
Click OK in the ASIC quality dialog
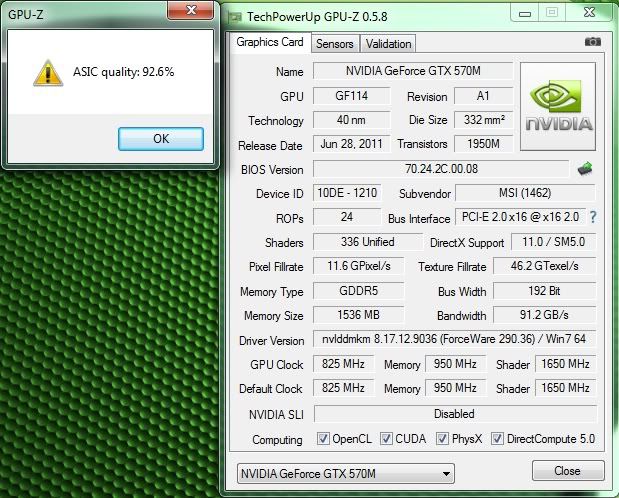click(161, 139)
